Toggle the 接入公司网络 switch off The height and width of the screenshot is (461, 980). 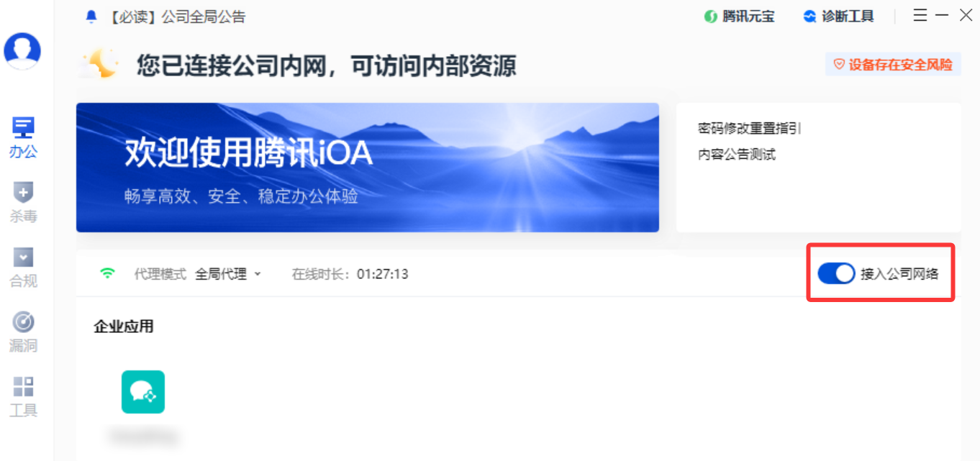[x=836, y=273]
